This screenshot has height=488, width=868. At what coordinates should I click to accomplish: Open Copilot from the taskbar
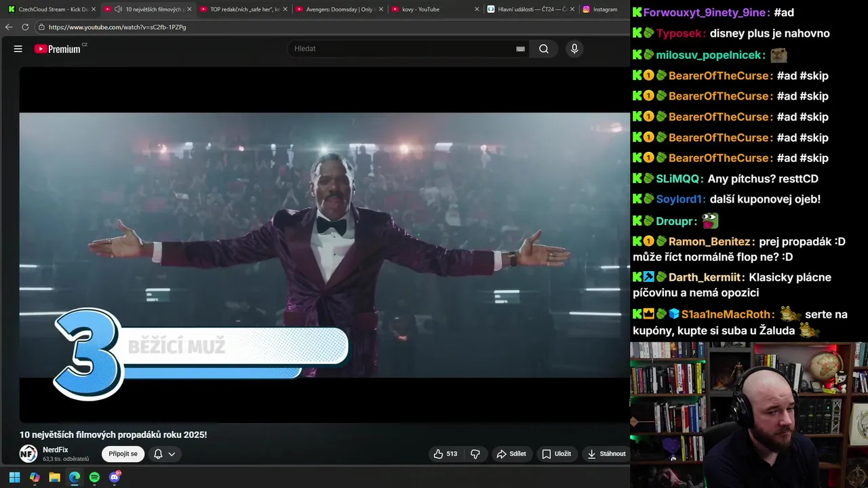click(35, 477)
